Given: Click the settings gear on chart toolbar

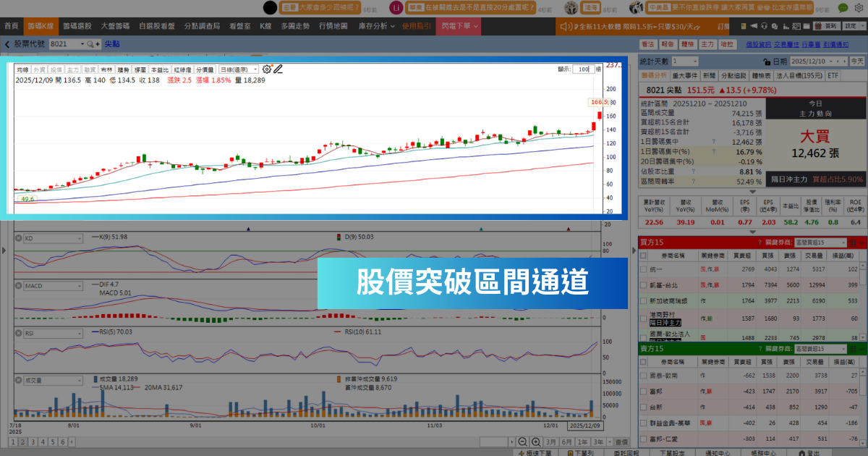Looking at the screenshot, I should [267, 69].
